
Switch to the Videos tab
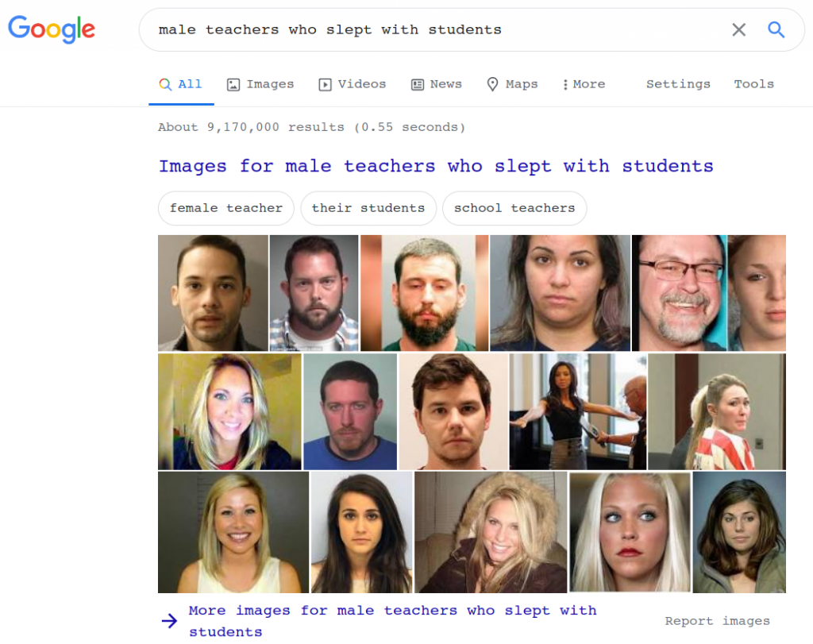click(352, 84)
